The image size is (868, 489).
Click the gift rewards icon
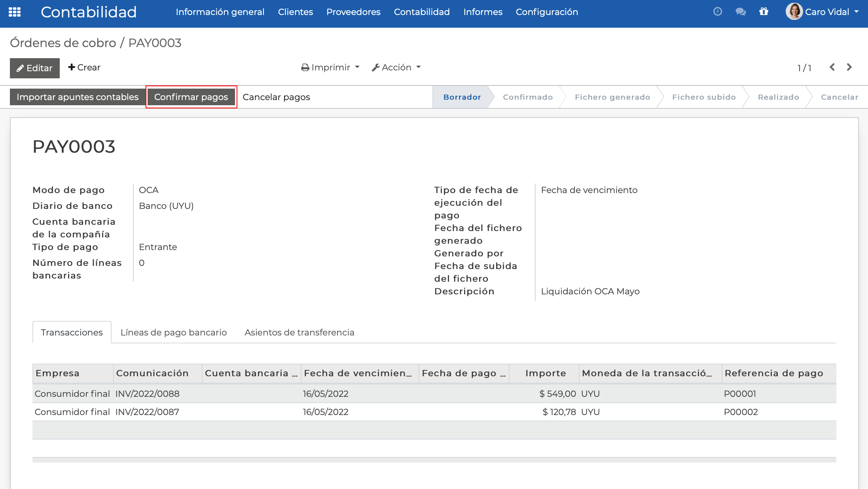[764, 12]
